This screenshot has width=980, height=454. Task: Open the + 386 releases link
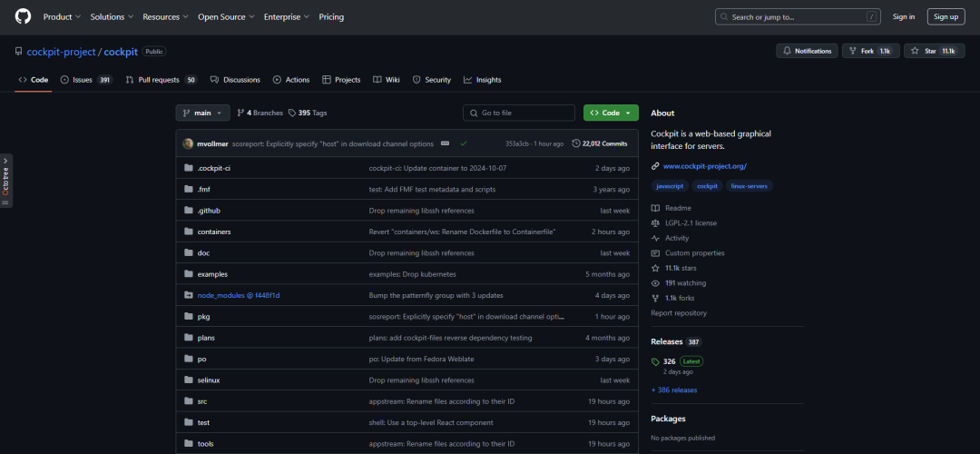tap(673, 390)
